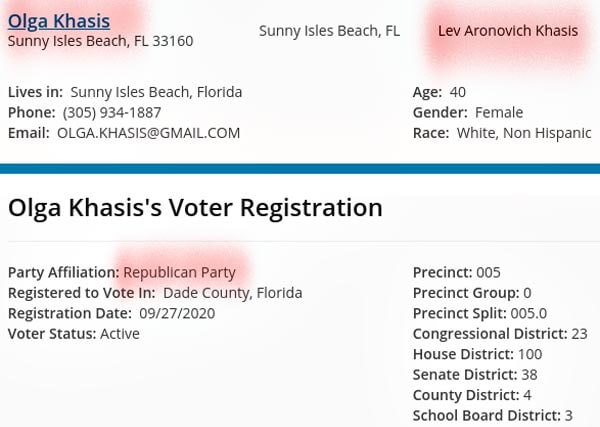This screenshot has width=600, height=427.
Task: Click the Age value 40
Action: (458, 92)
